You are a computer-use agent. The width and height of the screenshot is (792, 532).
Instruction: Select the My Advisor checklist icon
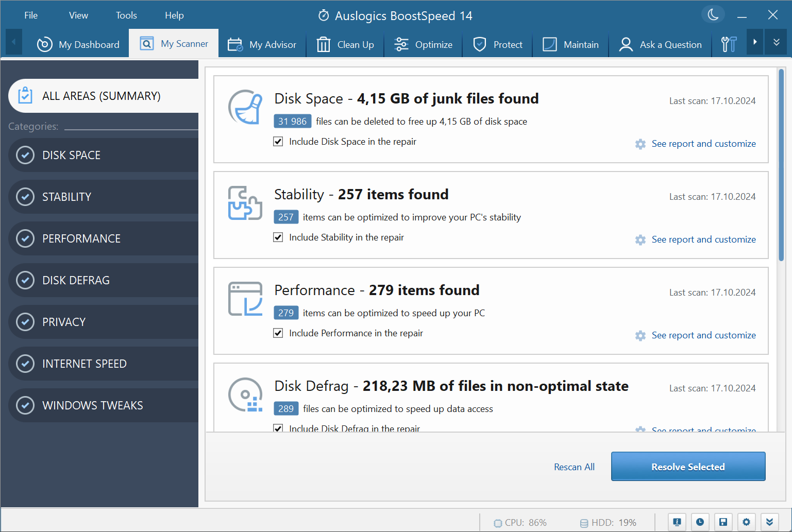pyautogui.click(x=234, y=44)
